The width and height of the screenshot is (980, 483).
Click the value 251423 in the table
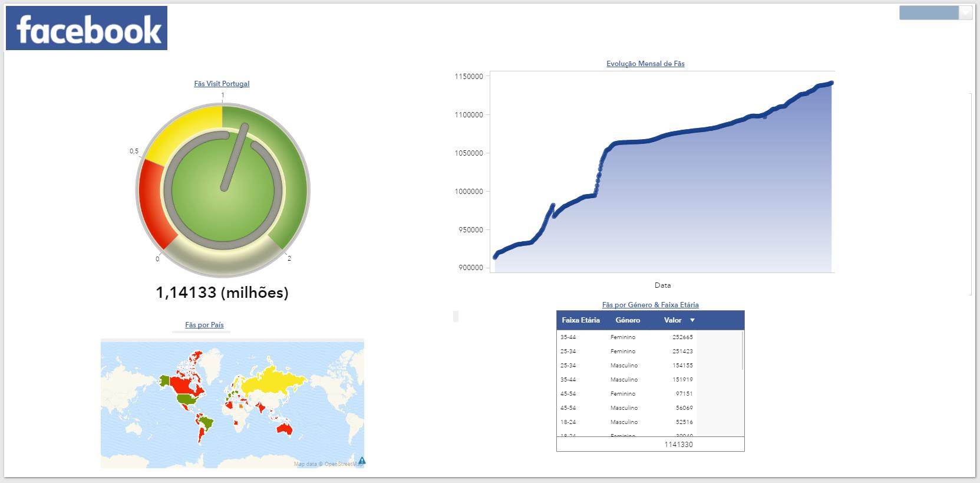click(682, 351)
